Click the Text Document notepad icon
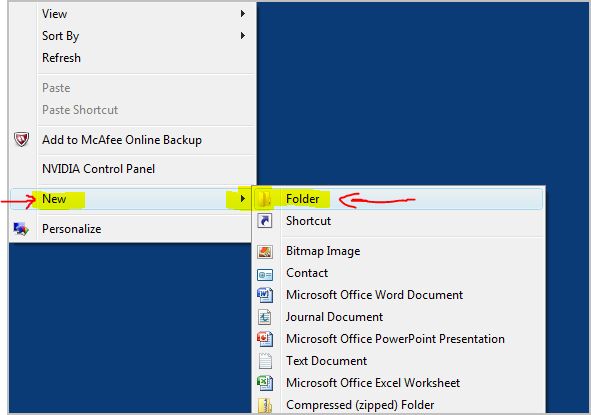The height and width of the screenshot is (415, 591). pyautogui.click(x=265, y=361)
